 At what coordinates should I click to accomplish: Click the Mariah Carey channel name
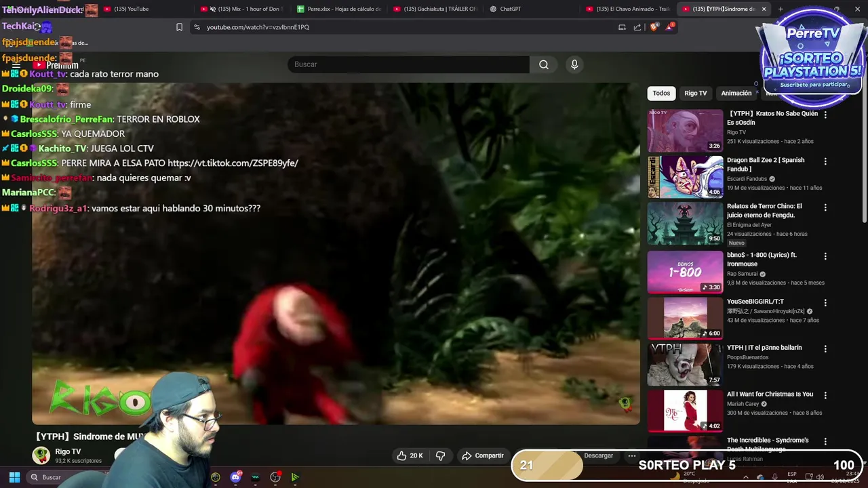point(743,404)
